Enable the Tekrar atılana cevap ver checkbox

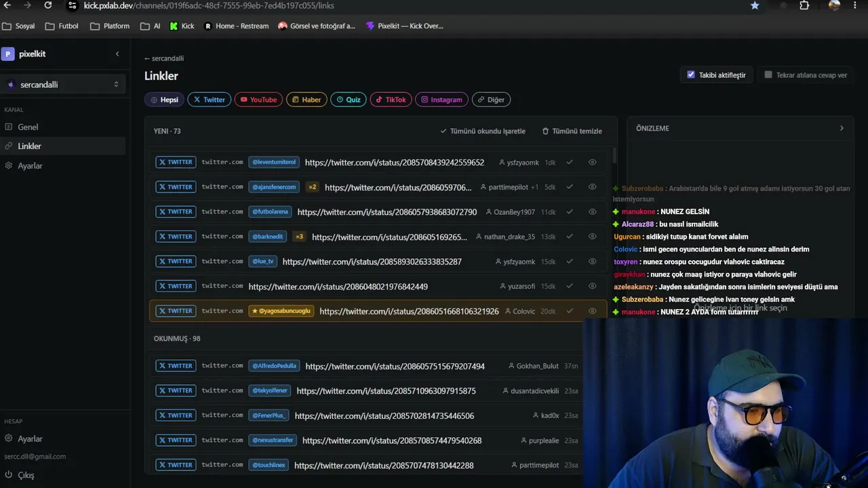(x=768, y=75)
